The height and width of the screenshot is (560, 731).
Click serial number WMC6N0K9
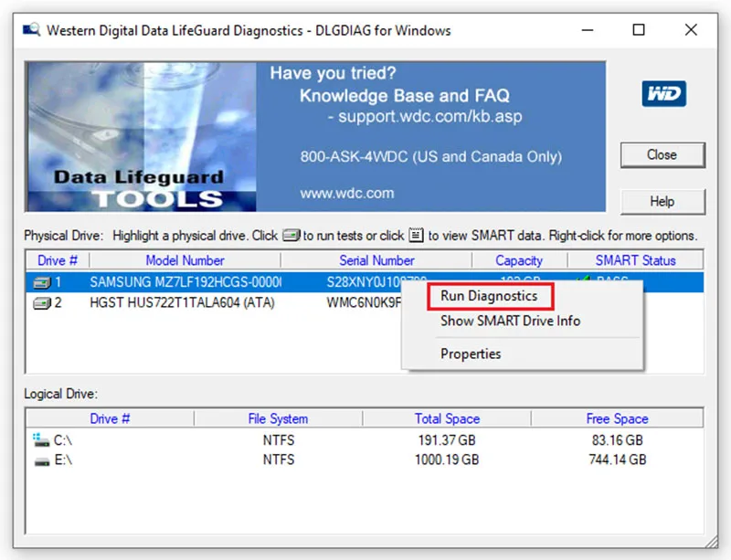click(x=364, y=303)
